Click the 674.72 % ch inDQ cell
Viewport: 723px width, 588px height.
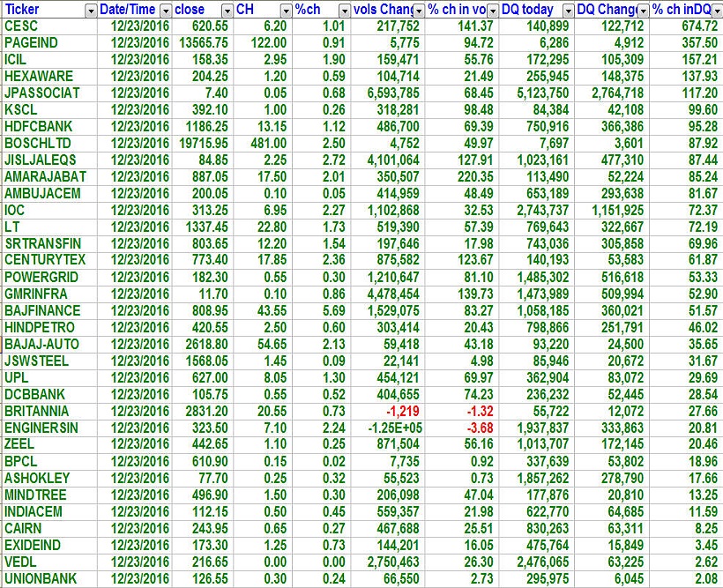pyautogui.click(x=686, y=26)
